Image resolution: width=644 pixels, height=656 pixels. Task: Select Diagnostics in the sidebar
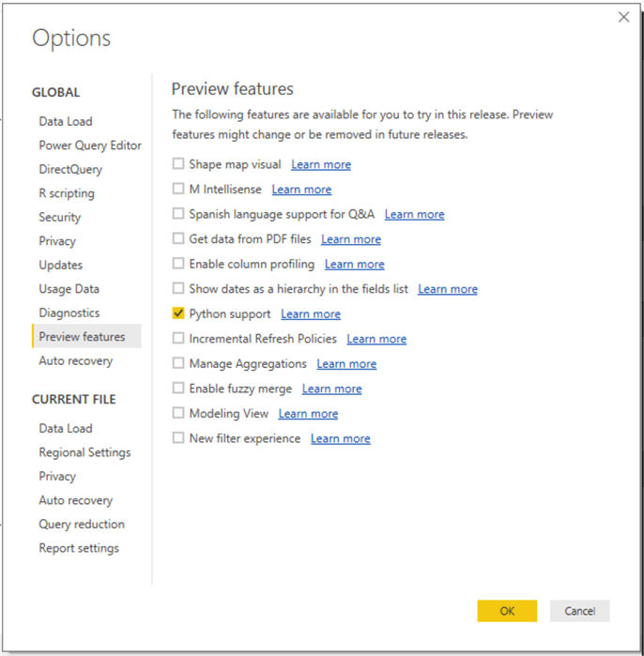tap(69, 313)
